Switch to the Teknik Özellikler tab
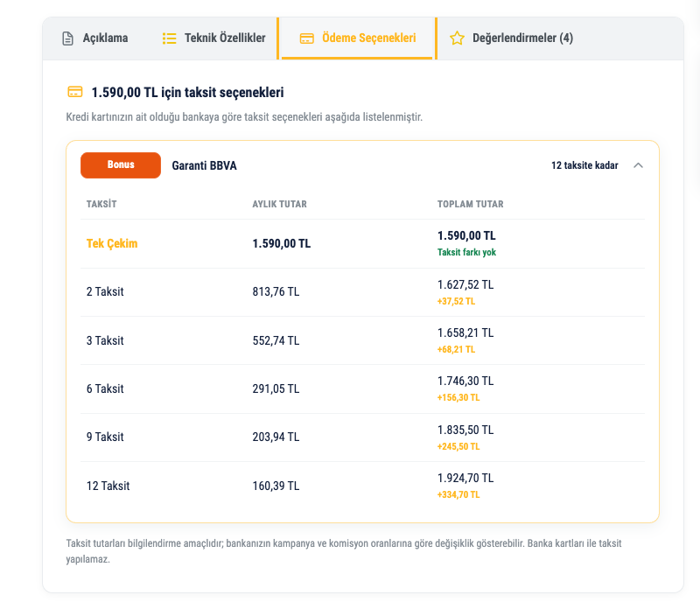 pos(213,38)
